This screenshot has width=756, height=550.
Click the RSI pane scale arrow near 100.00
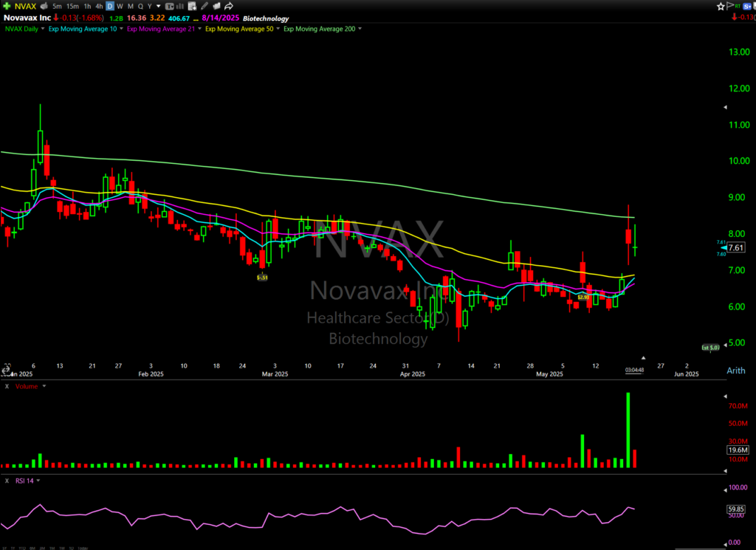(726, 490)
